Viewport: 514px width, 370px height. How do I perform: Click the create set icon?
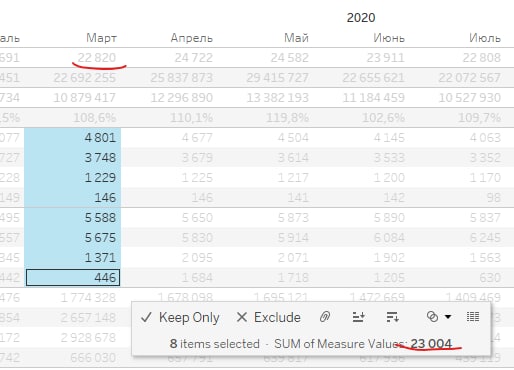click(x=432, y=317)
